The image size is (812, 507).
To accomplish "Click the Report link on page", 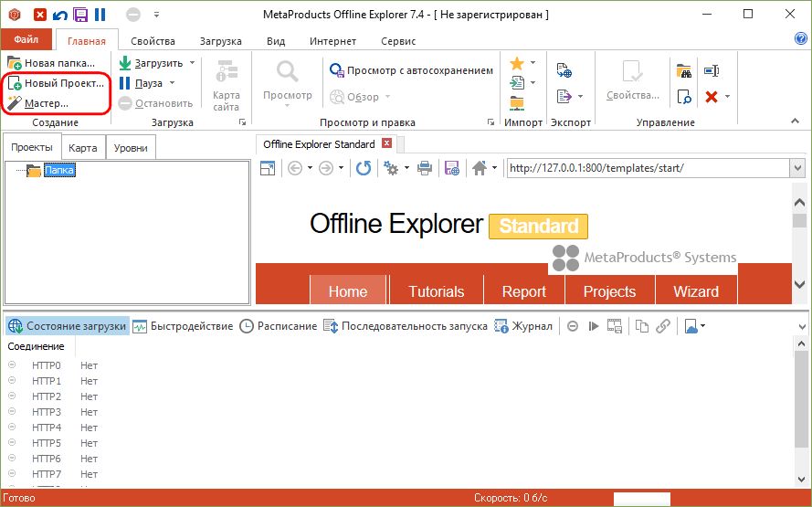I will coord(524,291).
